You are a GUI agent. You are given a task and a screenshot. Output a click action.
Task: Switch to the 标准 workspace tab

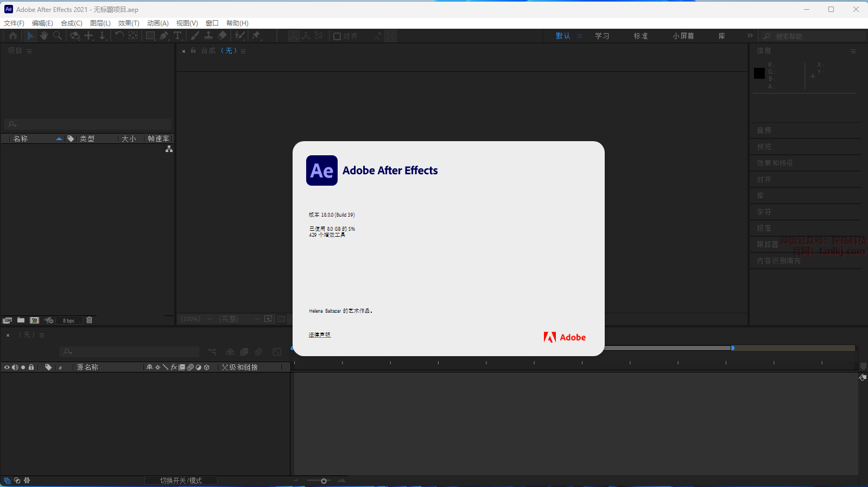(x=641, y=36)
